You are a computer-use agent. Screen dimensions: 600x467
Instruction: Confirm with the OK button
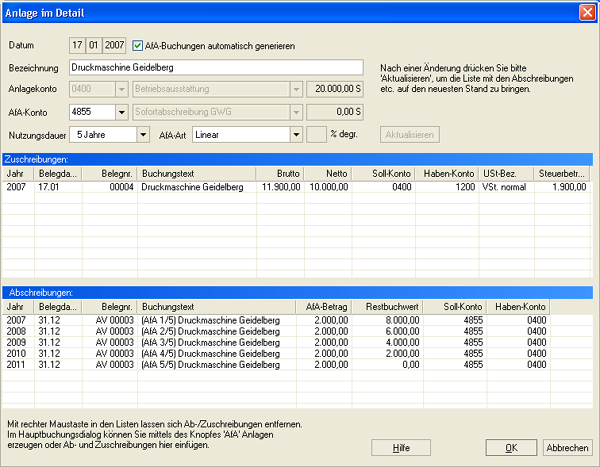click(x=511, y=447)
